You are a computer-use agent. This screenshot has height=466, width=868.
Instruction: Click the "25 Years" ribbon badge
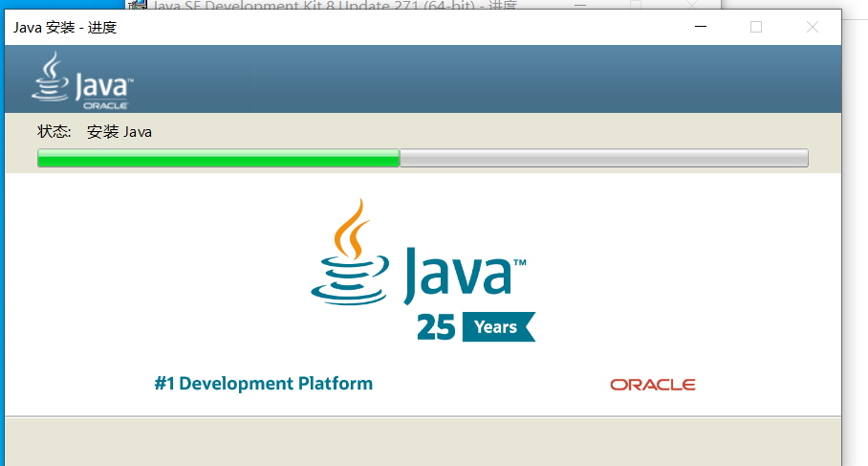pyautogui.click(x=476, y=327)
